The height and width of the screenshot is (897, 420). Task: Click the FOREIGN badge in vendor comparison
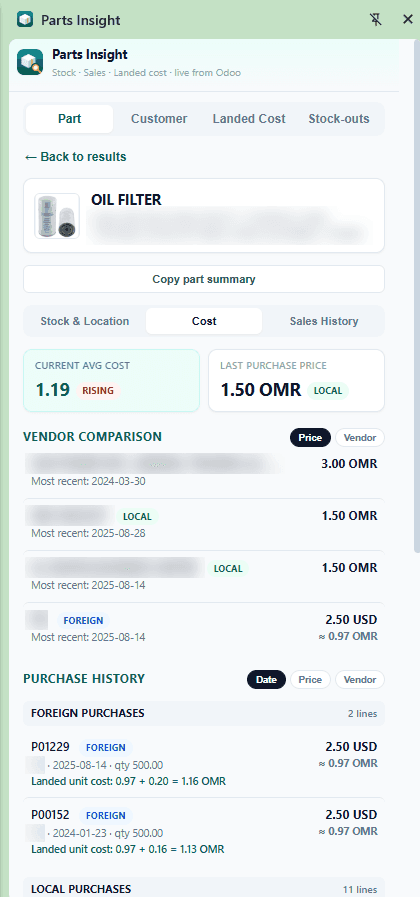[83, 620]
